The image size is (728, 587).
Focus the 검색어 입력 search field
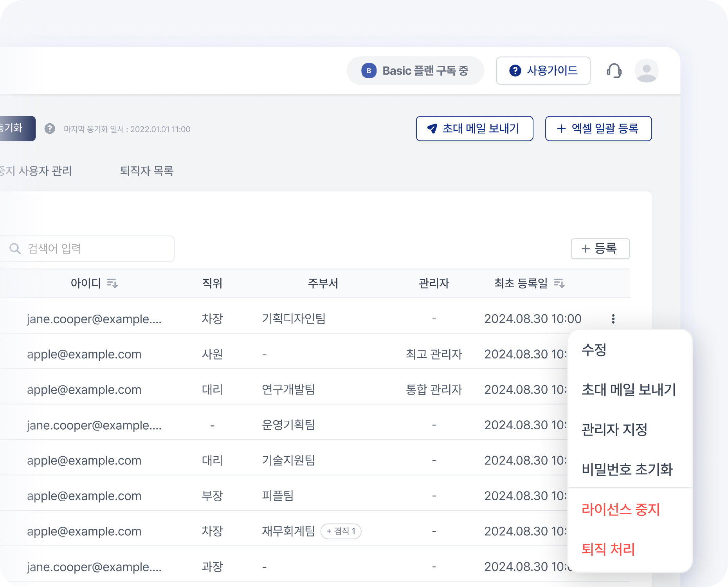pos(94,248)
